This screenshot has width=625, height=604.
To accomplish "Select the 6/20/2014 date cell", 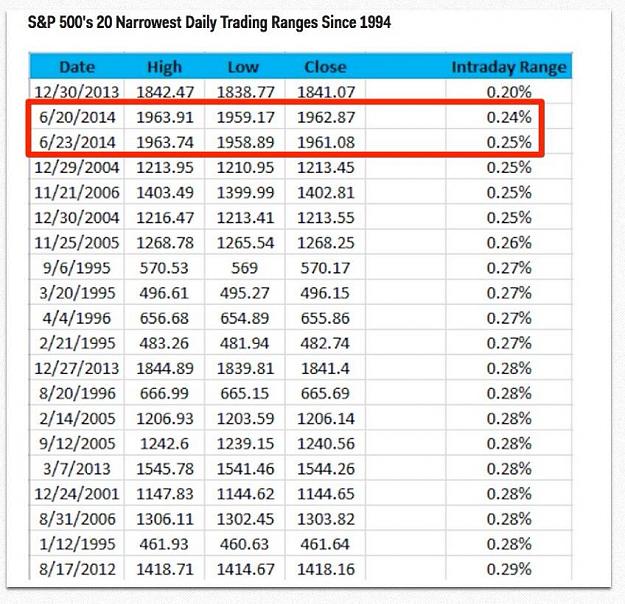I will click(77, 117).
